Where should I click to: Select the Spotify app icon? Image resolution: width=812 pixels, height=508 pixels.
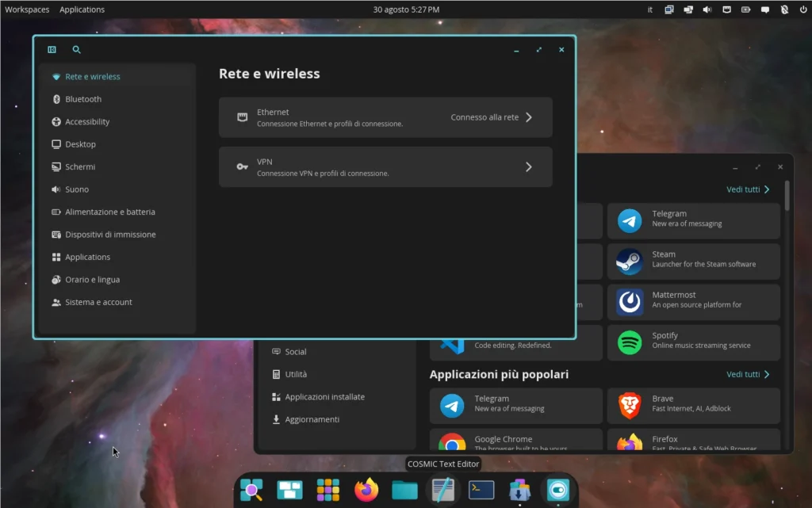tap(630, 342)
